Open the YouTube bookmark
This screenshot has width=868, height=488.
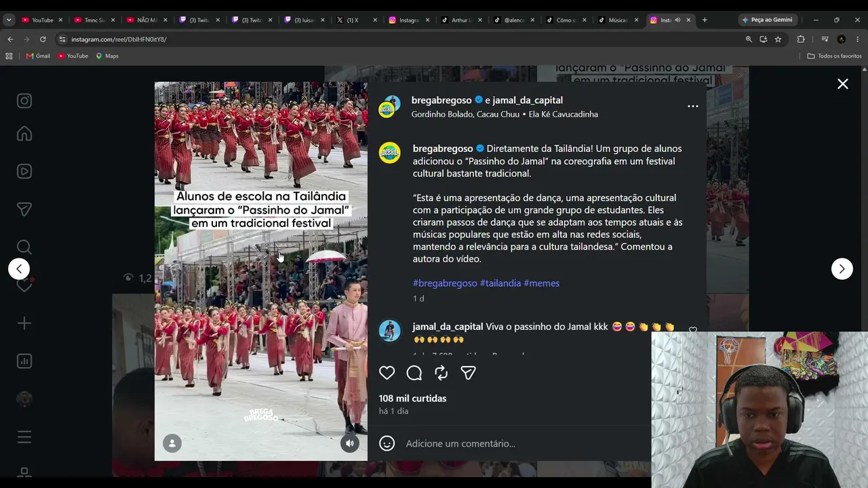click(73, 56)
